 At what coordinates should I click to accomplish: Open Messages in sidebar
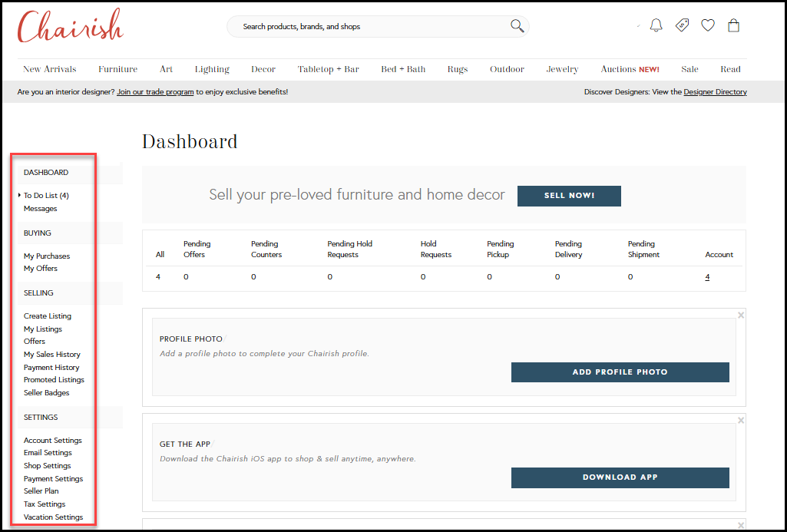[x=40, y=209]
